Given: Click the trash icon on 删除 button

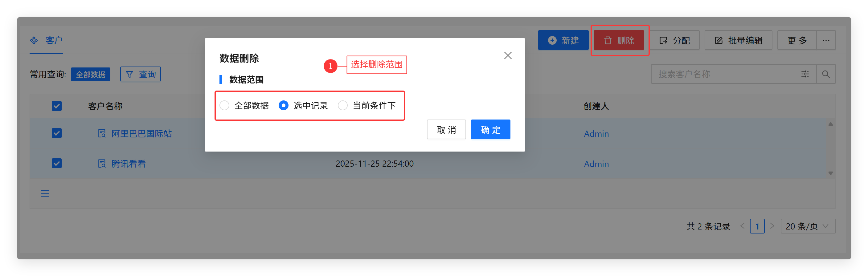Looking at the screenshot, I should [x=608, y=40].
